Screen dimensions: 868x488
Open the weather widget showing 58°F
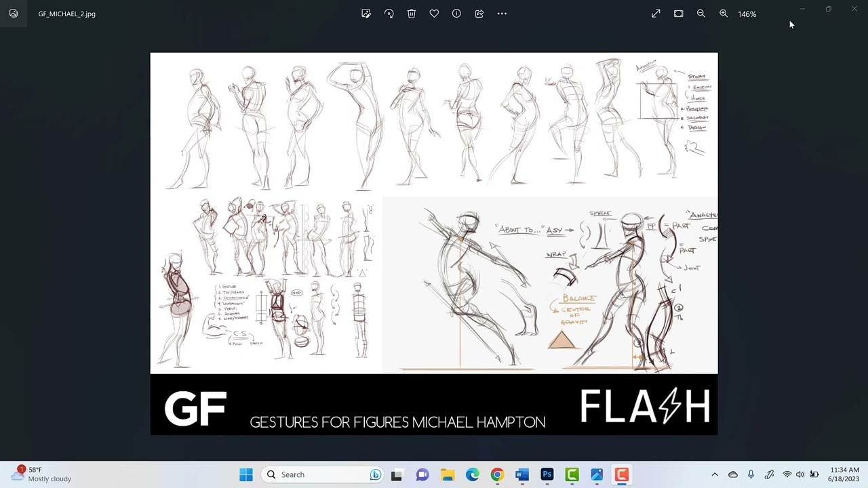click(x=42, y=474)
